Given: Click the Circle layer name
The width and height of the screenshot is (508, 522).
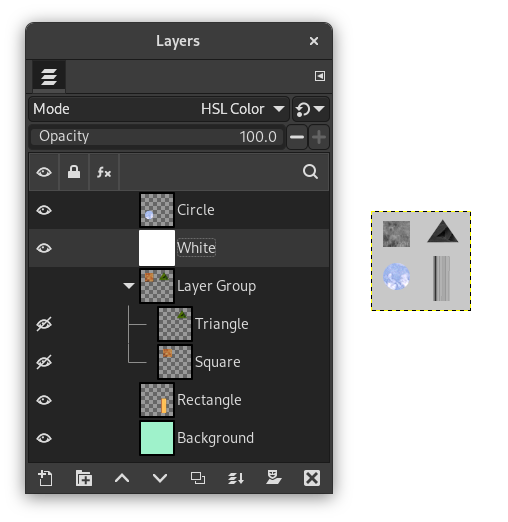Looking at the screenshot, I should point(196,210).
